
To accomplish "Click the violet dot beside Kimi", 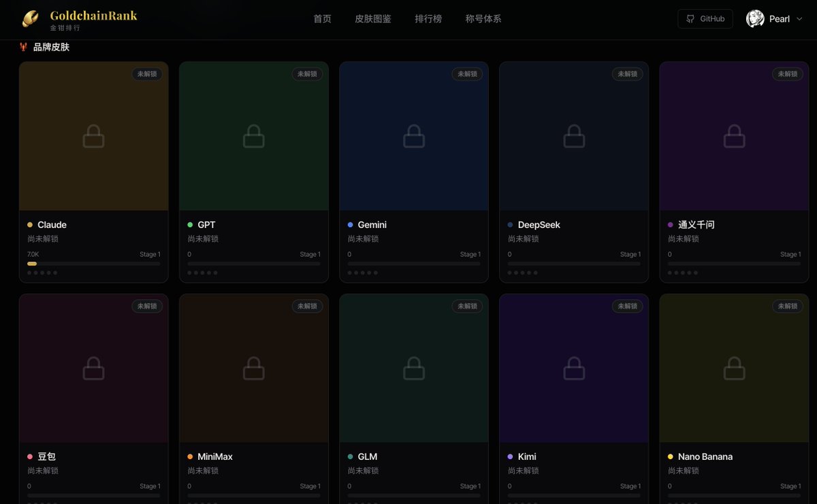I will (510, 456).
